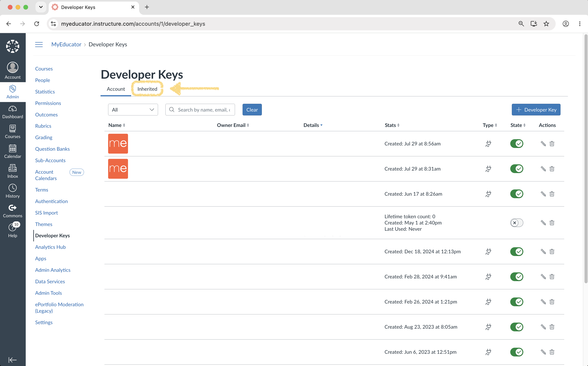Select the Account tab

pyautogui.click(x=116, y=89)
